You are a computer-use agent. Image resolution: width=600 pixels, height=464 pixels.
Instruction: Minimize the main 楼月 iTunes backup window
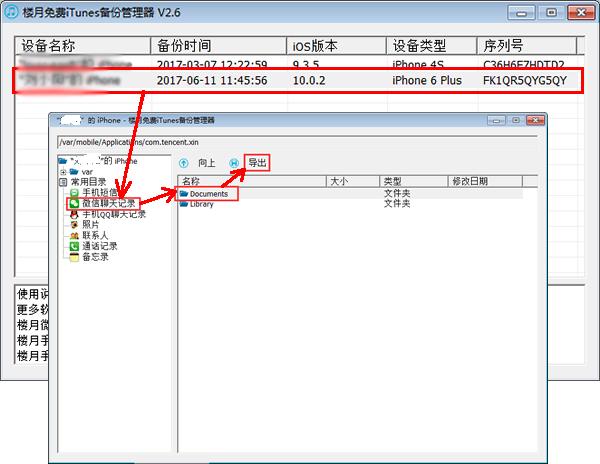(521, 13)
